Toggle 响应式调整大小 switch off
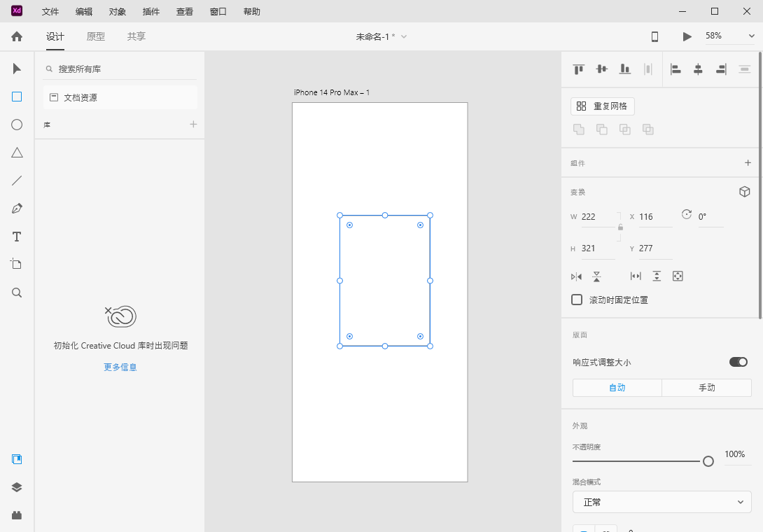The height and width of the screenshot is (532, 763). (x=738, y=362)
